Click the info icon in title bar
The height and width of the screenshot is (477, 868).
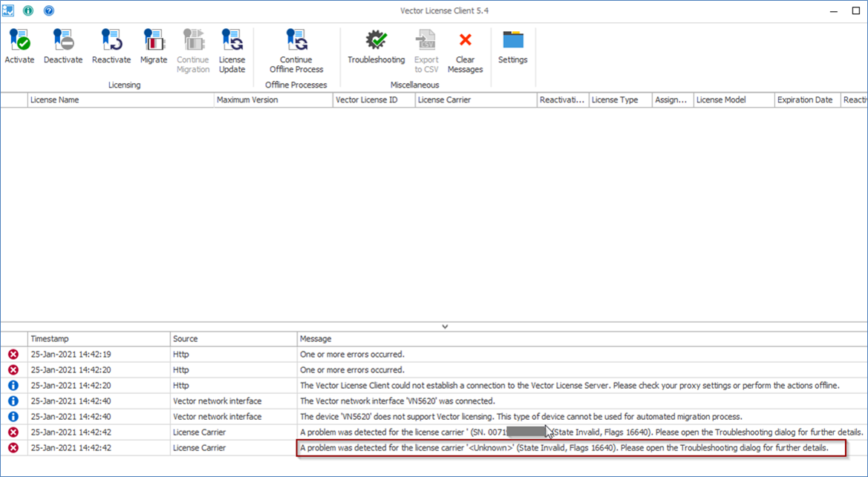tap(28, 11)
